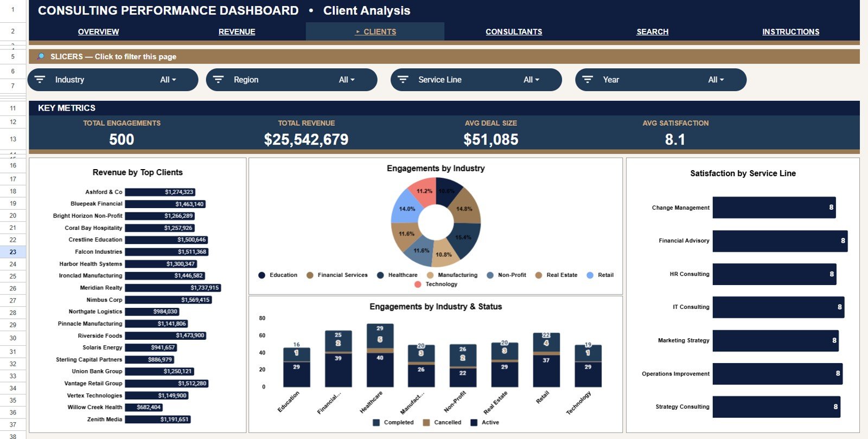This screenshot has height=439, width=868.
Task: Click the Revenue by Top Clients title
Action: 138,172
